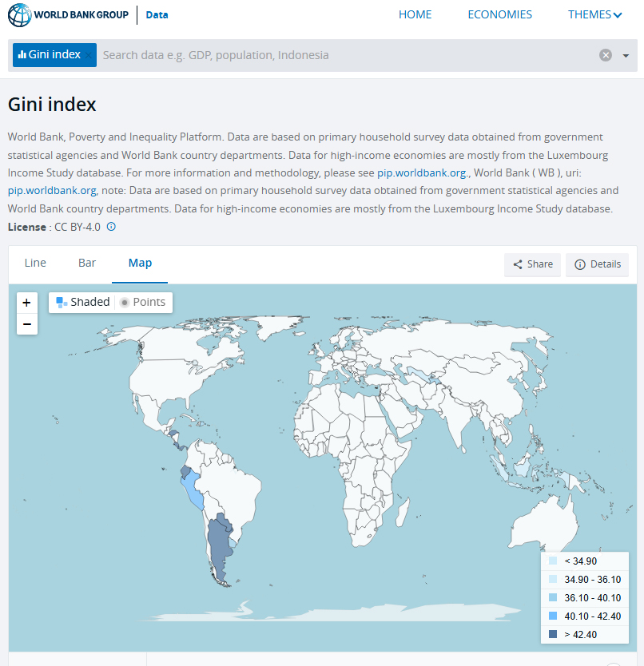Click the CC BY-4.0 license info icon
This screenshot has width=644, height=666.
[x=111, y=227]
